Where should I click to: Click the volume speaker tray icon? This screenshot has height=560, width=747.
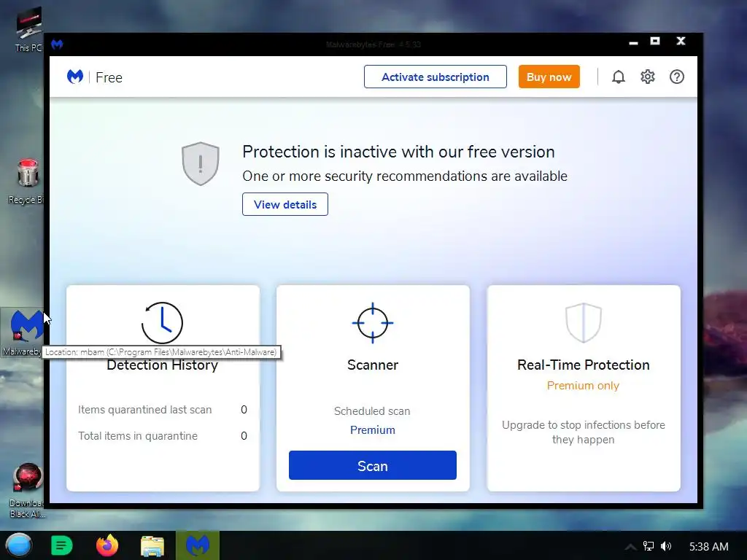point(666,546)
